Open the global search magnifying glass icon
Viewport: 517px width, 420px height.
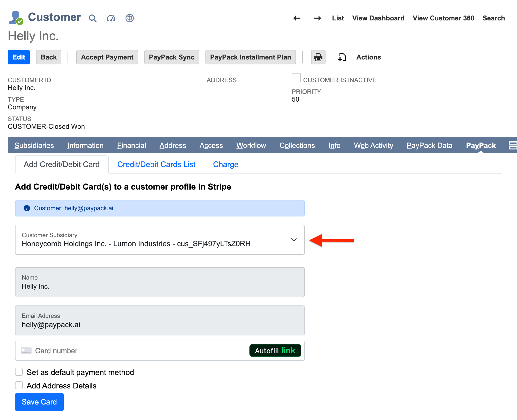(92, 18)
